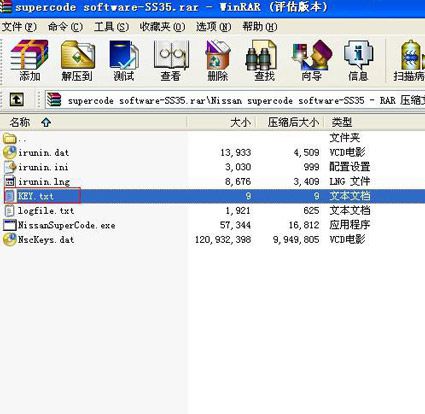This screenshot has width=425, height=414.
Task: Click type 应用程序 of NissanSuperCode.exe
Action: pos(350,225)
